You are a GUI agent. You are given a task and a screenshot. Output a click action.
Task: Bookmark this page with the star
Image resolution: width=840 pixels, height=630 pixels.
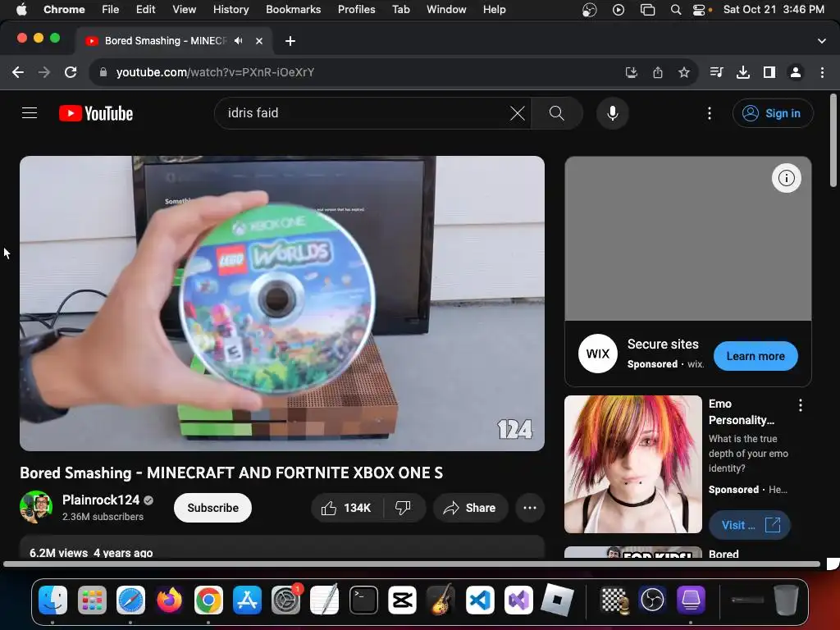point(683,72)
